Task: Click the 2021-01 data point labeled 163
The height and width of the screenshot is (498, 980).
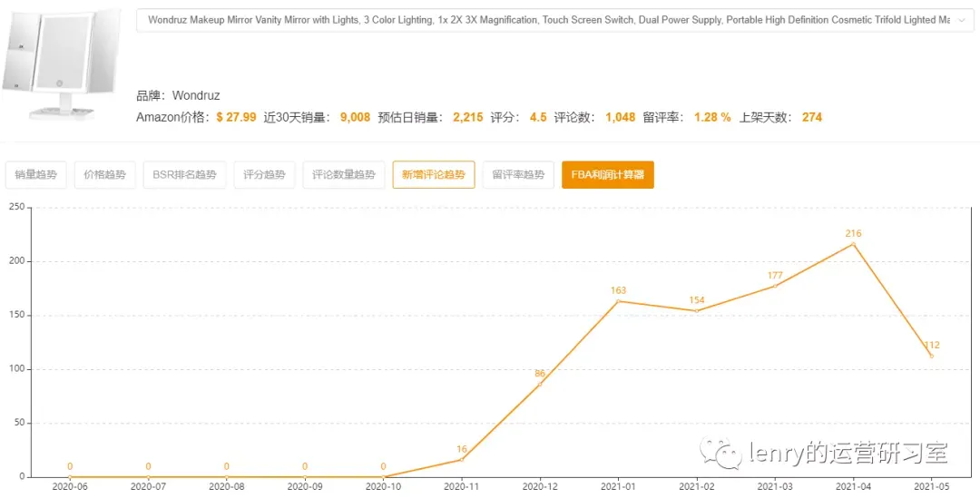Action: pyautogui.click(x=618, y=301)
